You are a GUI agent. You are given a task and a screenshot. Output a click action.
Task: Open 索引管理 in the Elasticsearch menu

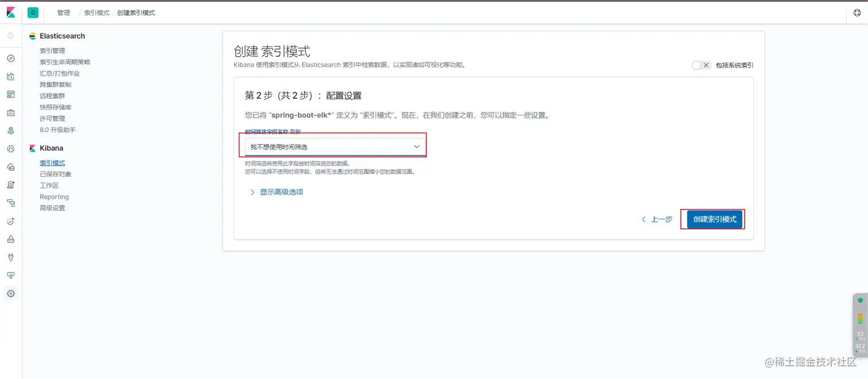(x=52, y=51)
